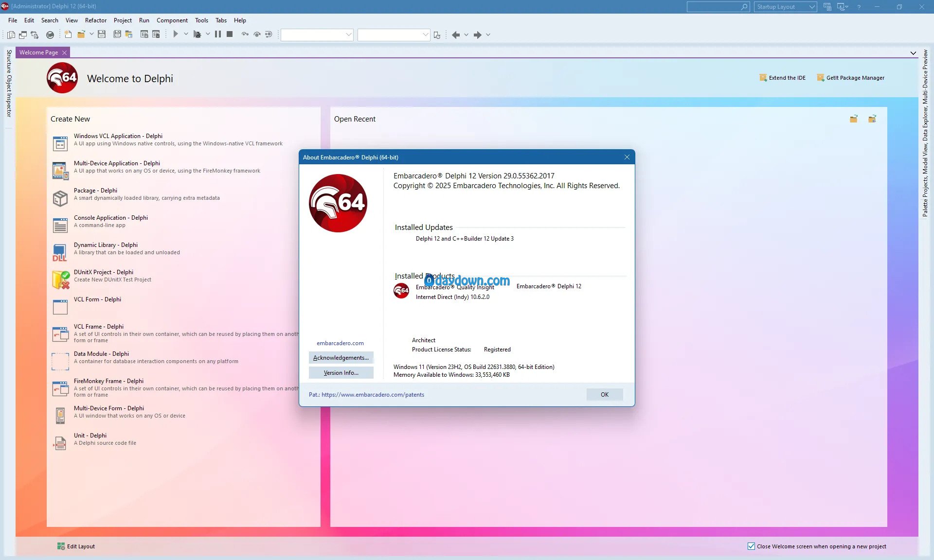Click the Run Without Debugging bug icon
The width and height of the screenshot is (934, 560).
click(197, 35)
